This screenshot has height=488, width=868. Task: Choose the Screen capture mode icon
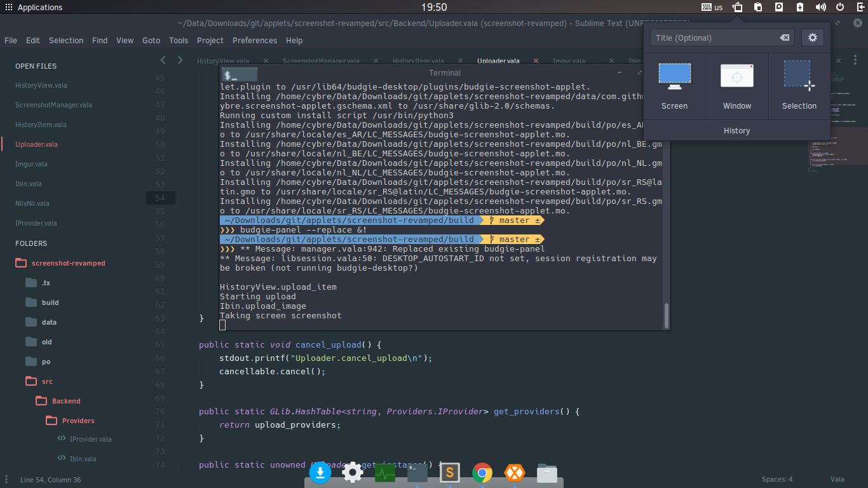coord(674,75)
